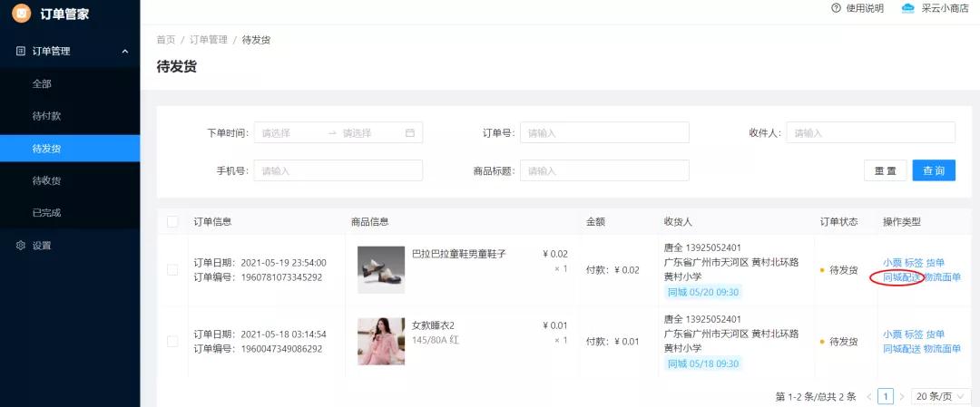Click the 采云小商店 cloud icon

908,8
